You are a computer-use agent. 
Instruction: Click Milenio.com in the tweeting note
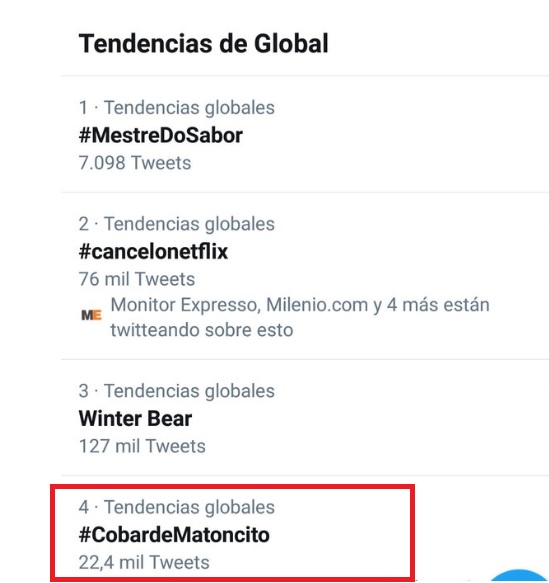point(317,305)
